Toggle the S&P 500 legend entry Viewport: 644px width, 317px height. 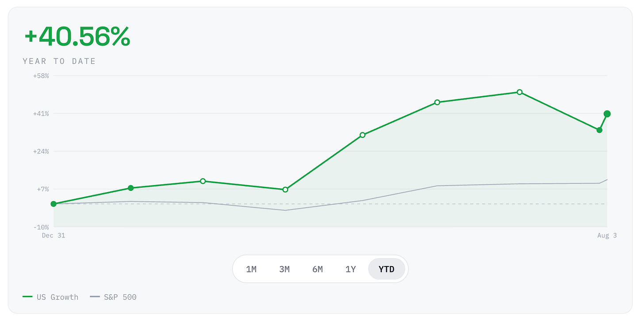113,297
